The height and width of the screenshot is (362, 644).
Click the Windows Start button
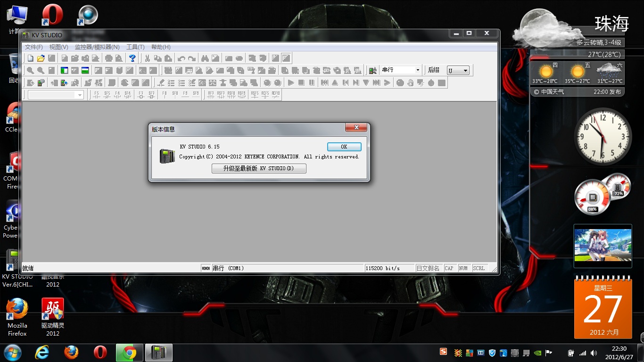coord(13,353)
